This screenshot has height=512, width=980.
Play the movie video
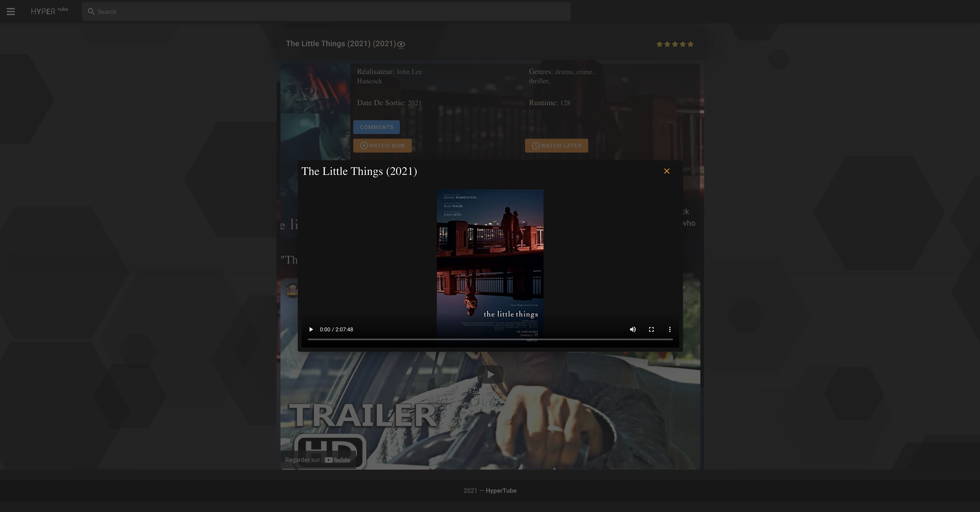[311, 329]
